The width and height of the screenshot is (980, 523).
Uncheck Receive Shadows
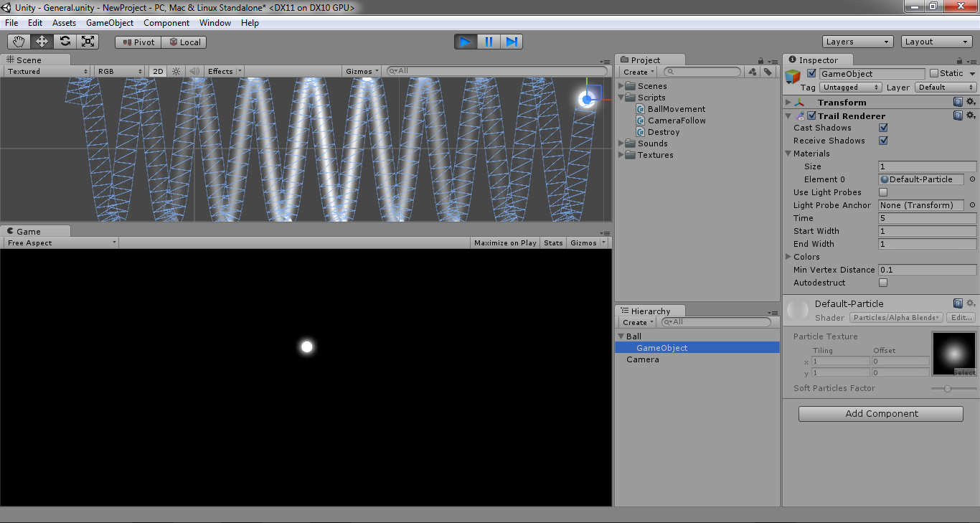click(x=883, y=141)
